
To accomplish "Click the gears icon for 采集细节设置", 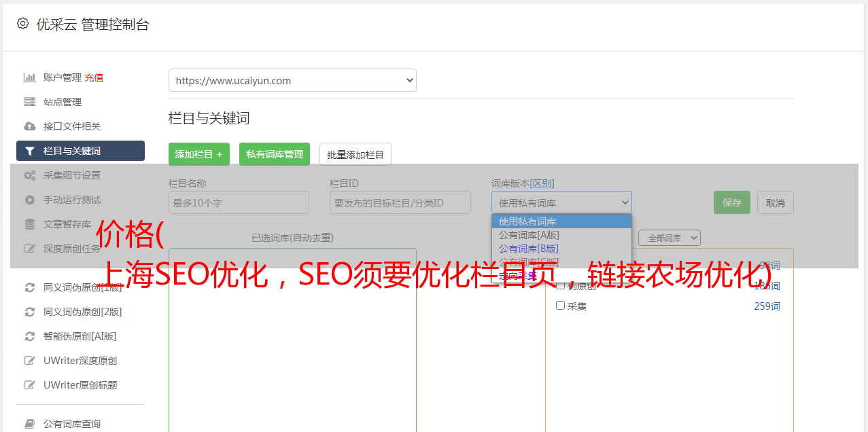I will [x=30, y=175].
